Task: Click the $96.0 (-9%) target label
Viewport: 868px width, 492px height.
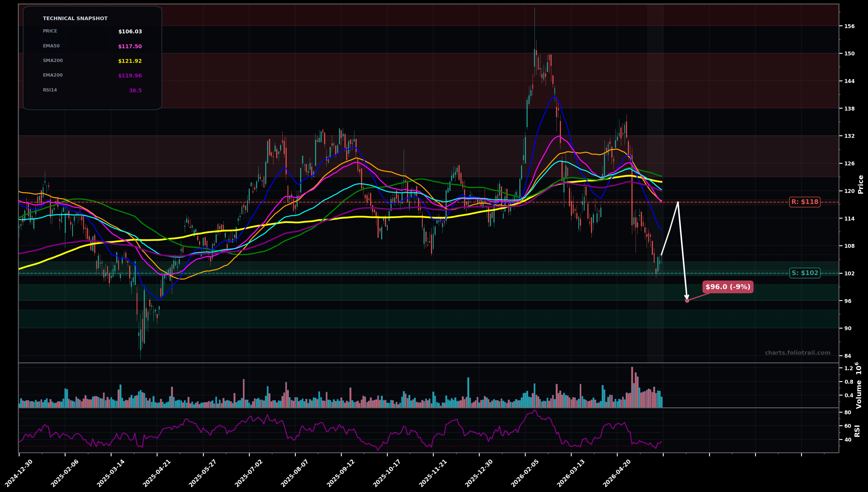Action: (728, 287)
